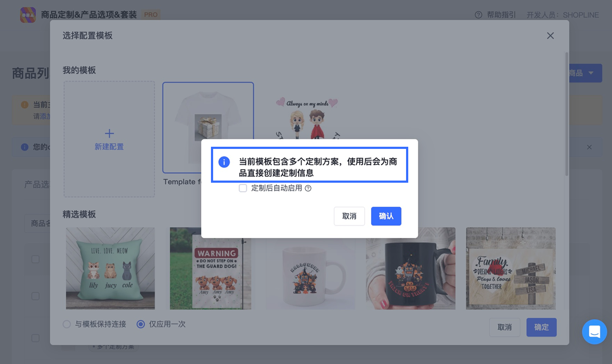Choose the Live Love Meow pillow template
This screenshot has width=612, height=364.
pos(111,268)
